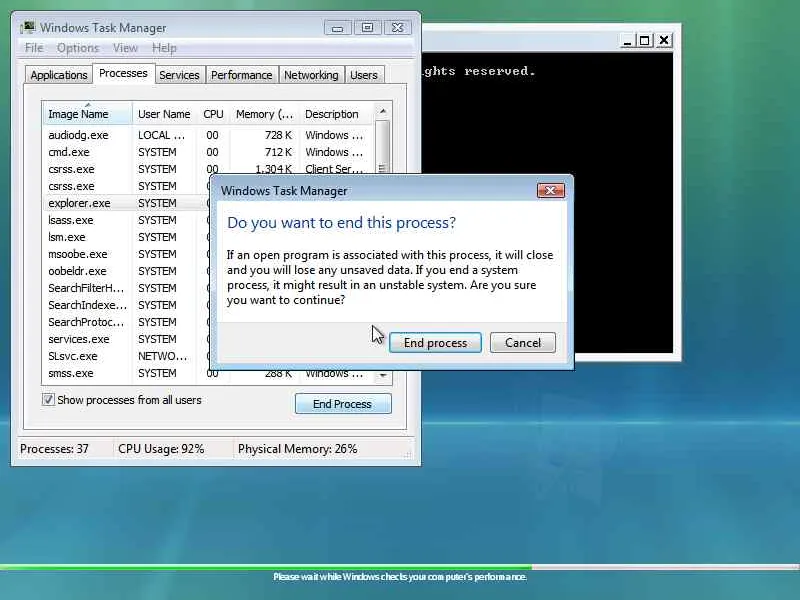Image resolution: width=800 pixels, height=600 pixels.
Task: Click the process list scroll down arrow
Action: [x=383, y=377]
